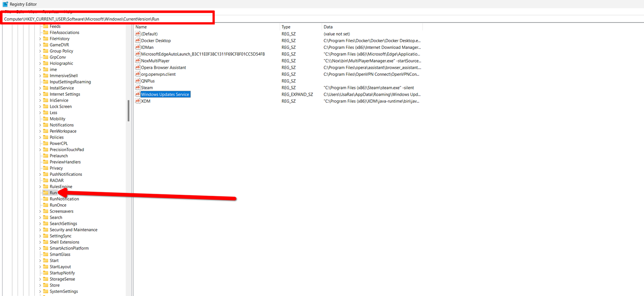Click the folder icon of StartupNotify key
This screenshot has height=296, width=644.
[x=46, y=273]
